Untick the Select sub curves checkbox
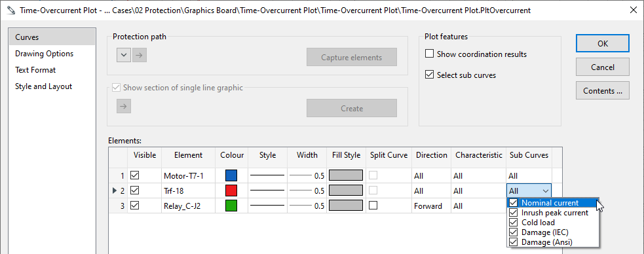The height and width of the screenshot is (254, 644). coord(429,75)
